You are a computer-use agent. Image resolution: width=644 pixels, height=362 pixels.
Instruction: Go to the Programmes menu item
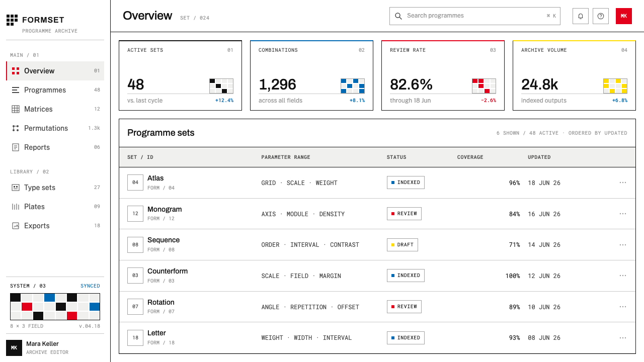pos(55,90)
